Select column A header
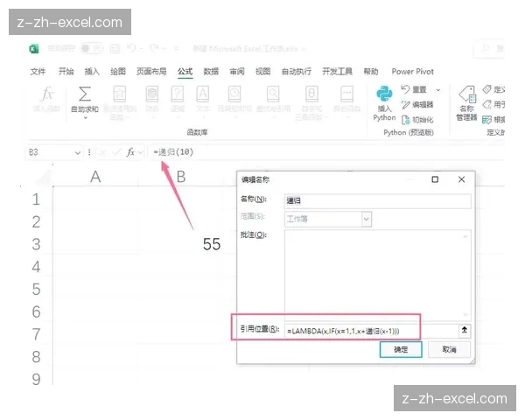The image size is (525, 420). [95, 177]
